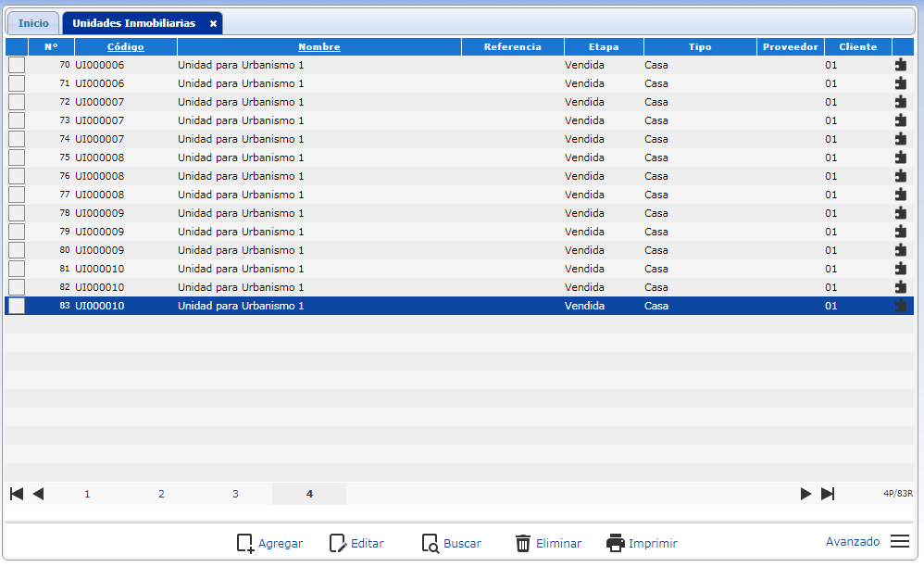Image resolution: width=924 pixels, height=567 pixels.
Task: Open the Avanzado hamburger menu icon
Action: point(900,542)
